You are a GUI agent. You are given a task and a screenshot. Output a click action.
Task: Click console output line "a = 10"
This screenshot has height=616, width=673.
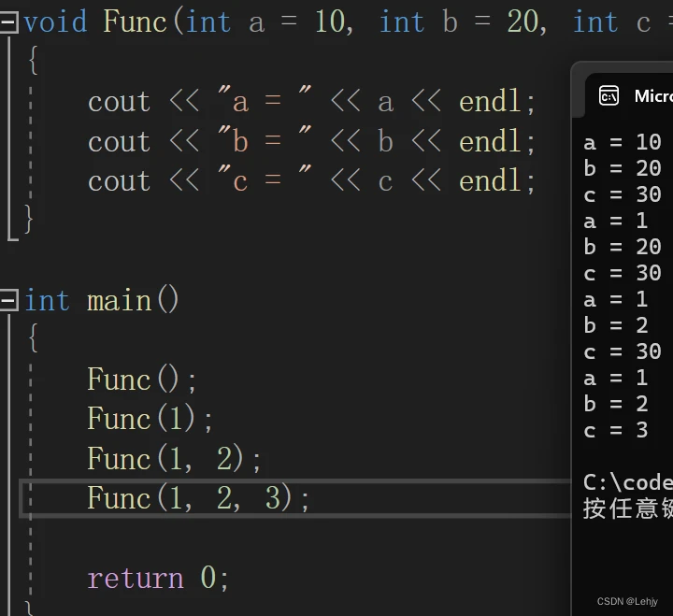click(623, 142)
